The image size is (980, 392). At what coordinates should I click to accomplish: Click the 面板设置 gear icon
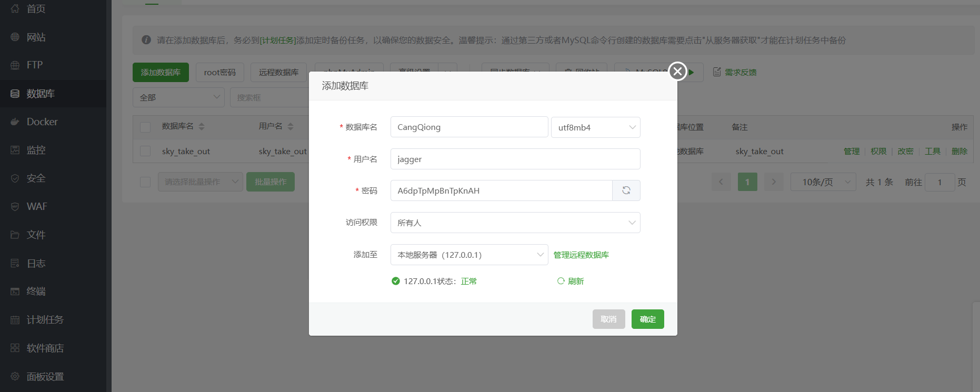(x=15, y=376)
